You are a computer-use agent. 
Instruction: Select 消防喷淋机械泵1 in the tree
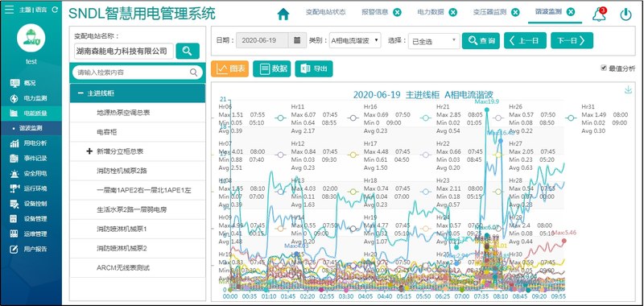click(x=137, y=229)
